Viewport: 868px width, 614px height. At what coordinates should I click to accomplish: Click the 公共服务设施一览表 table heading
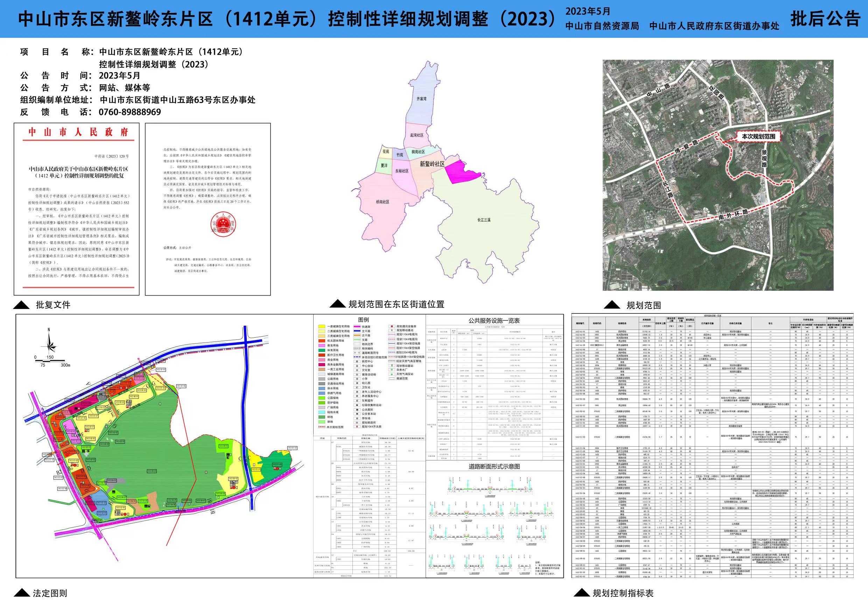tap(494, 320)
